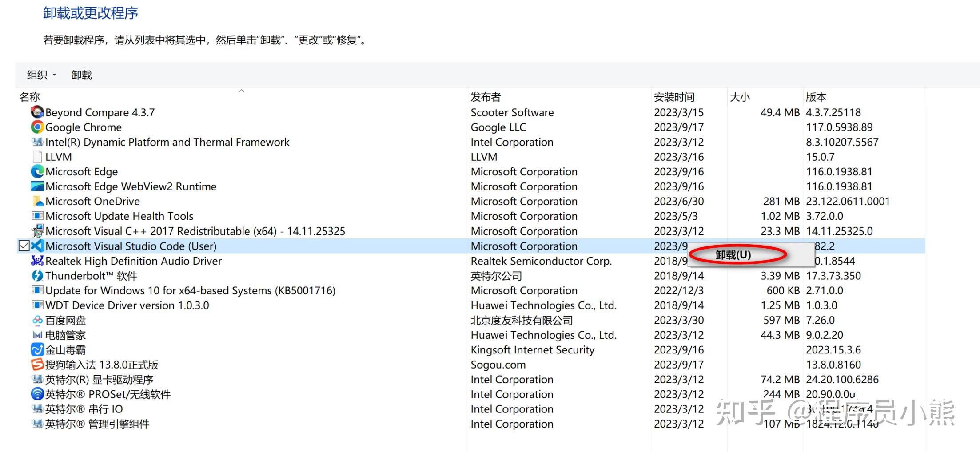
Task: Open the 组织 menu
Action: click(x=36, y=75)
